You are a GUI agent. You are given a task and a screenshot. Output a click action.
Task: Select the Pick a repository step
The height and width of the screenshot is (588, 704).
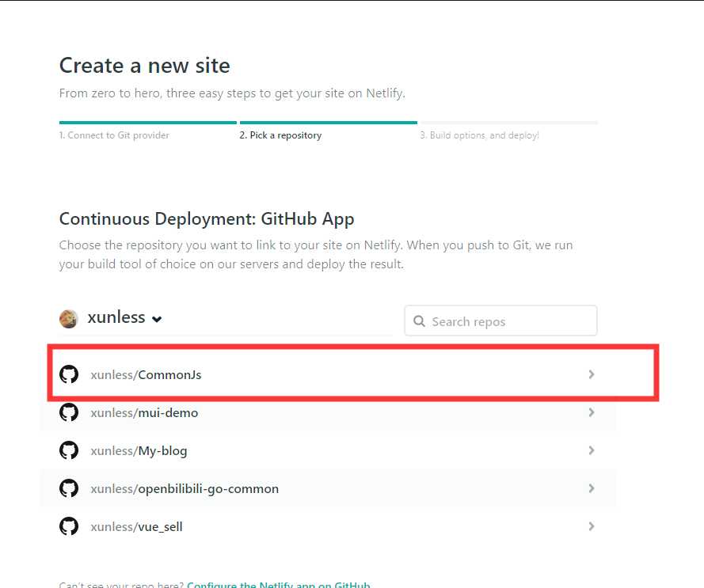click(x=280, y=135)
